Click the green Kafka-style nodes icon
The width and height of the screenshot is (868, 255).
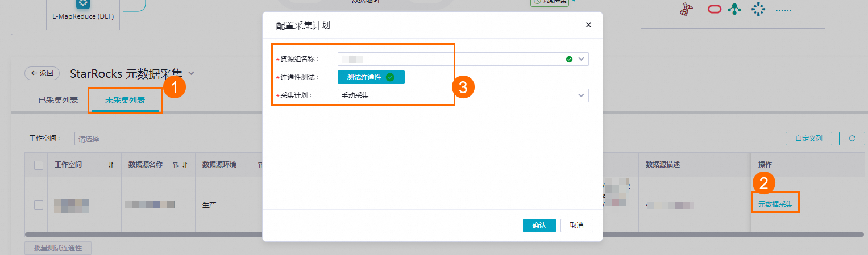[735, 10]
